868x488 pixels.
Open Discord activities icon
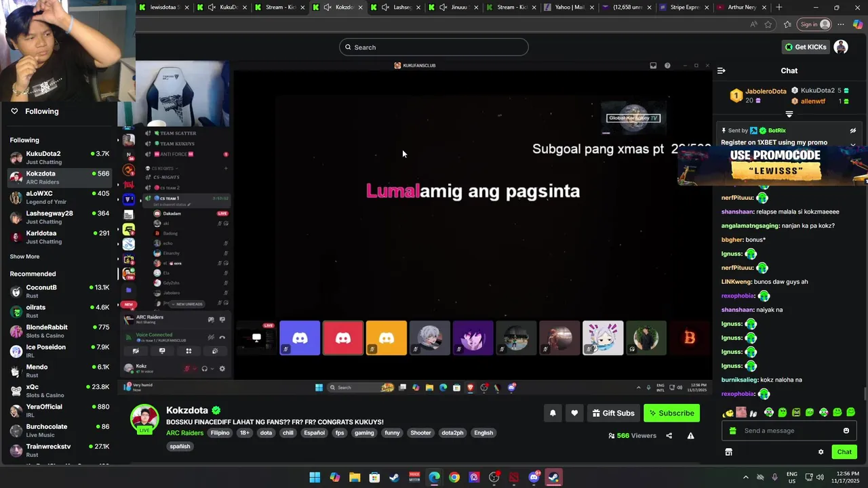(189, 351)
